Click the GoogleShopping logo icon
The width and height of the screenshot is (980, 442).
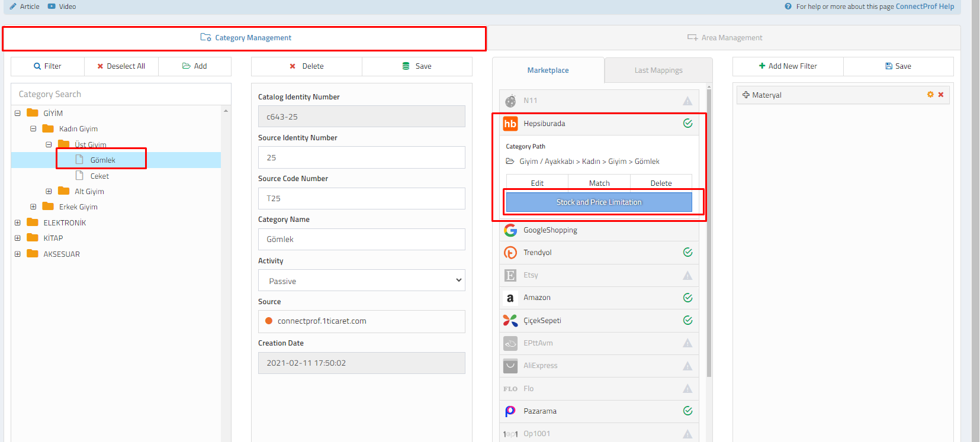tap(510, 230)
